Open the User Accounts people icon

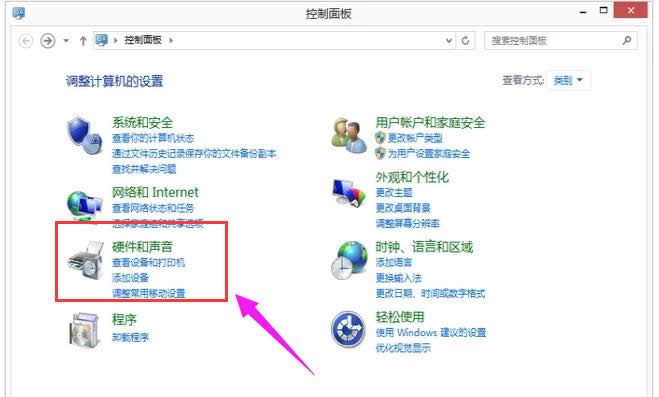click(x=348, y=135)
